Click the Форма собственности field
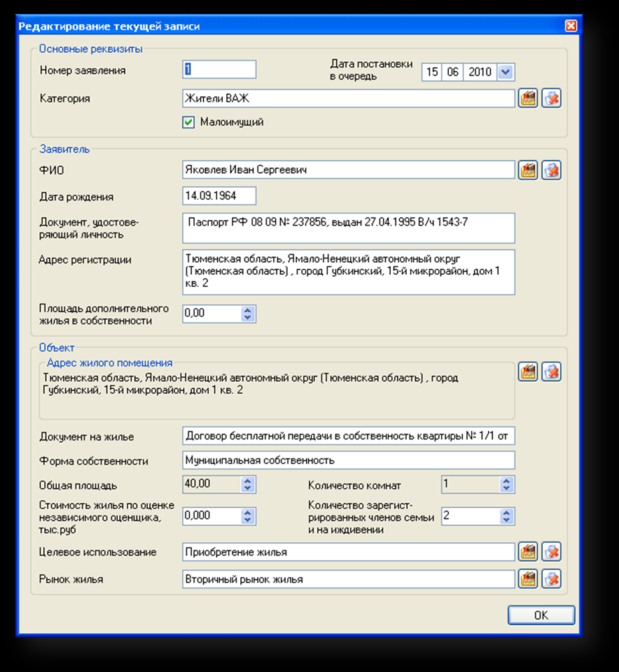 click(x=349, y=460)
